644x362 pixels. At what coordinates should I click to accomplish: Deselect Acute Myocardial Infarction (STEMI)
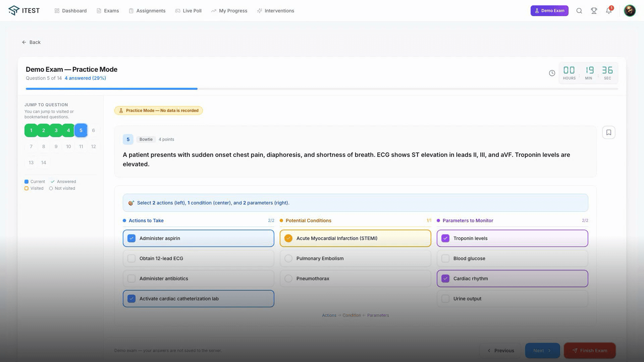[x=355, y=238]
